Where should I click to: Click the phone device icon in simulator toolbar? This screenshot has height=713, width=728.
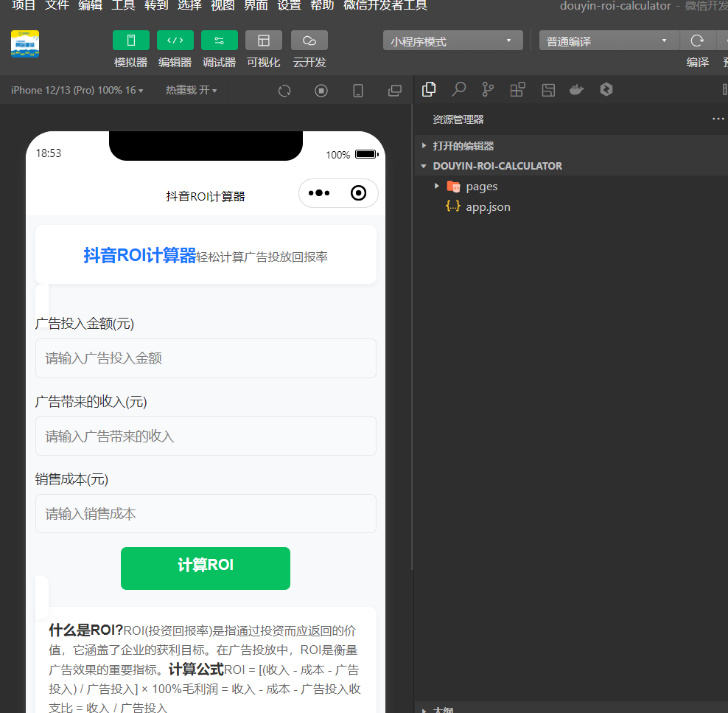coord(358,91)
